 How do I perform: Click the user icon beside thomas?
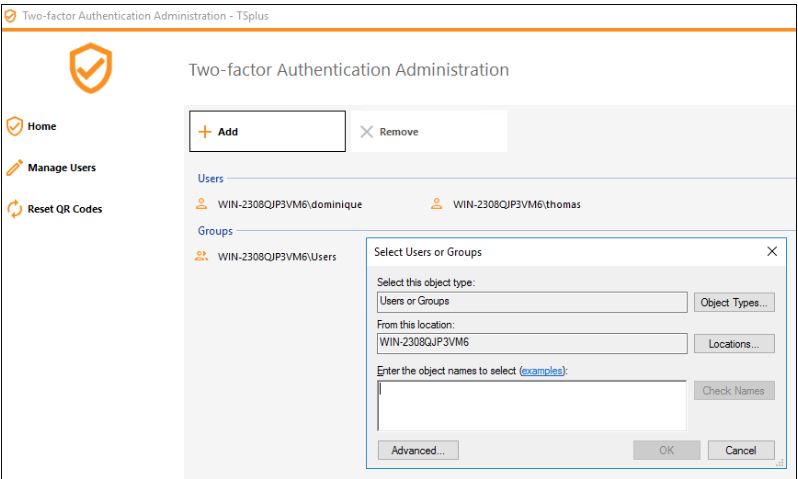(437, 204)
